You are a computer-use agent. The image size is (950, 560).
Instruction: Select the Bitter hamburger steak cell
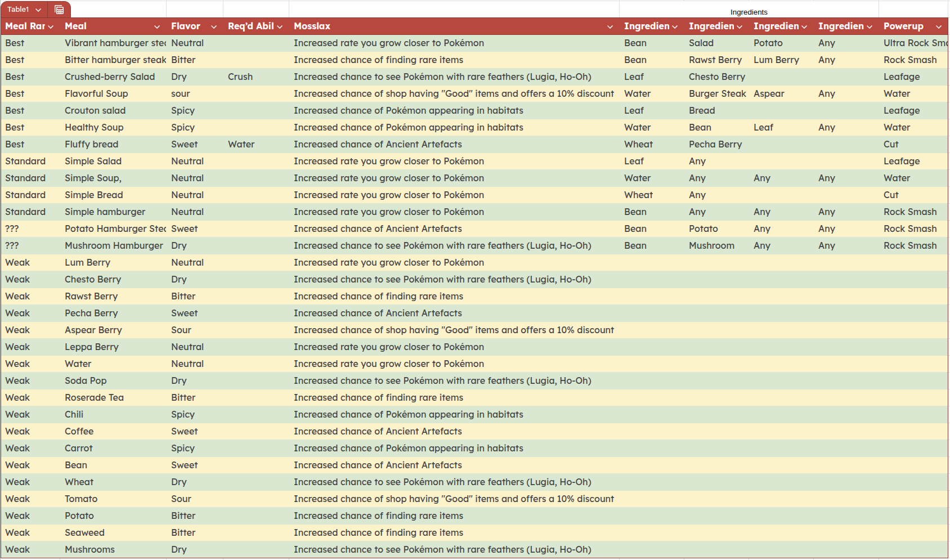point(113,60)
